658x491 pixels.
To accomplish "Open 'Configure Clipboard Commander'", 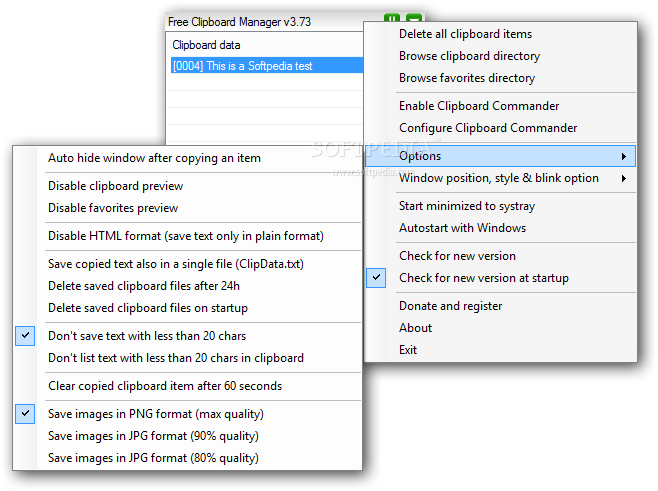I will coord(488,128).
